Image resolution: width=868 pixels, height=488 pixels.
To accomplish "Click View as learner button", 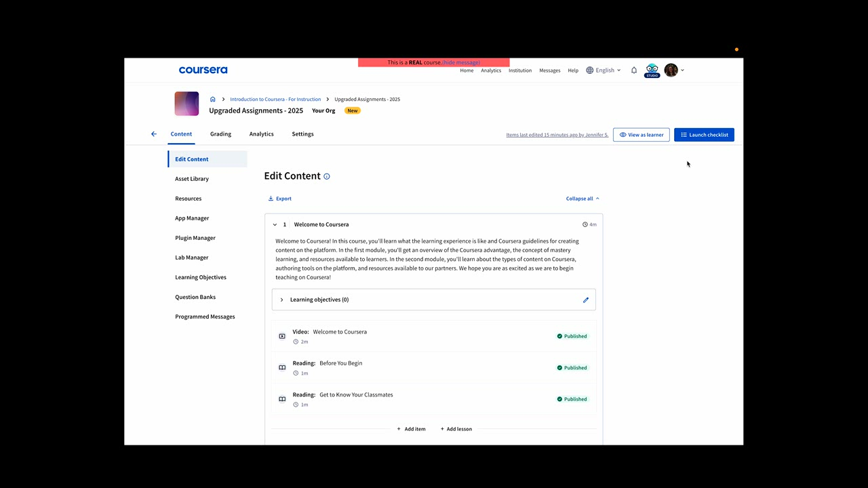I will tap(642, 135).
